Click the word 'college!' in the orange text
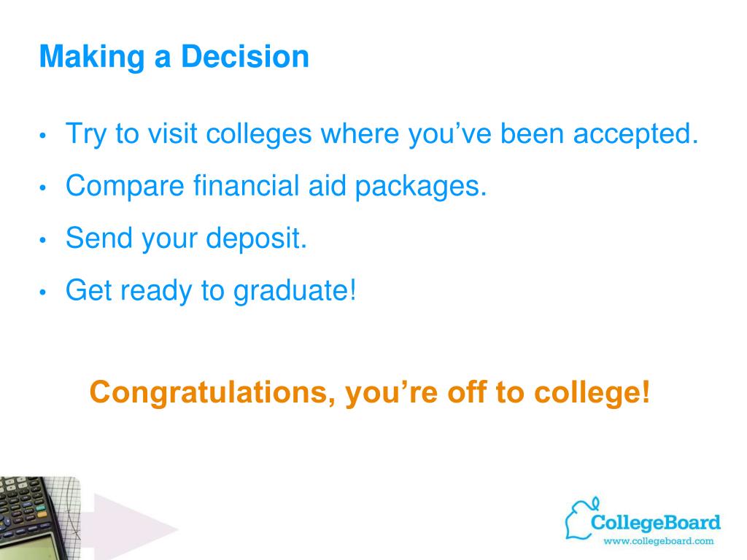 tap(592, 393)
